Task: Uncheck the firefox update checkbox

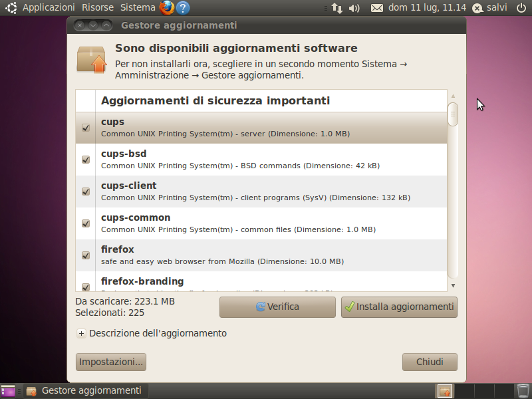Action: point(86,255)
